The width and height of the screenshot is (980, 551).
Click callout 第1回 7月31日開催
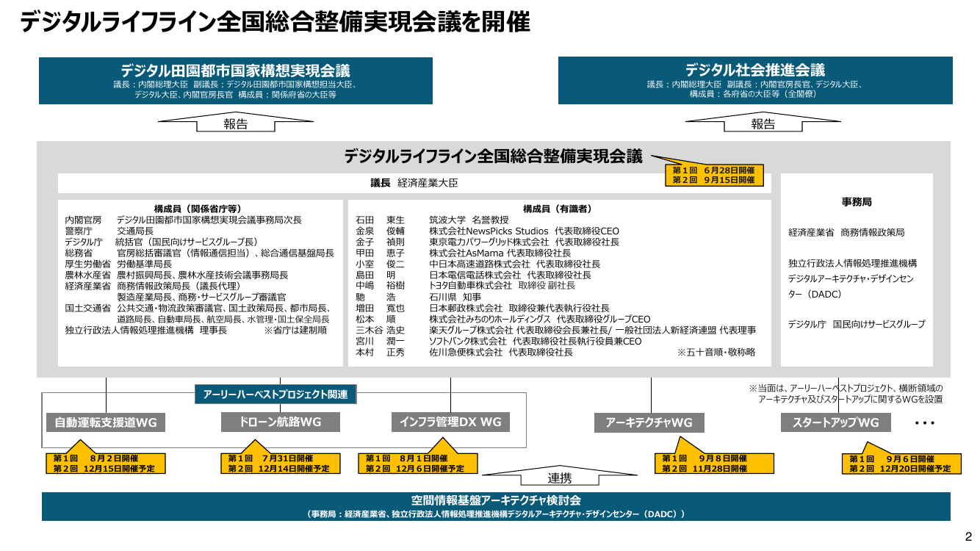[281, 463]
